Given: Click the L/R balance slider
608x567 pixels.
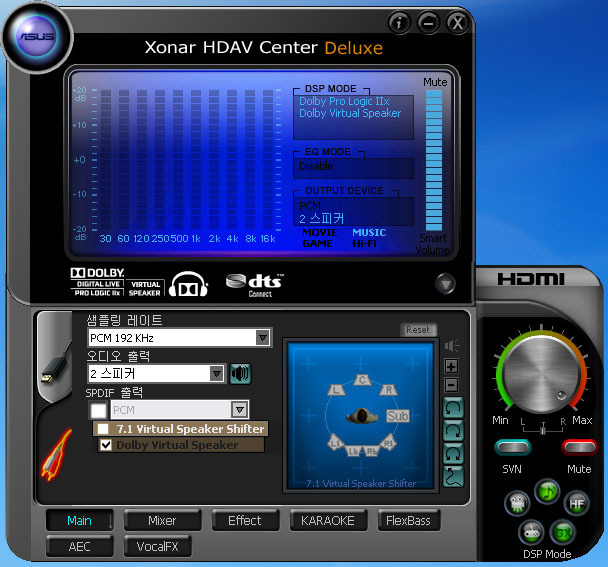Looking at the screenshot, I should tap(543, 428).
